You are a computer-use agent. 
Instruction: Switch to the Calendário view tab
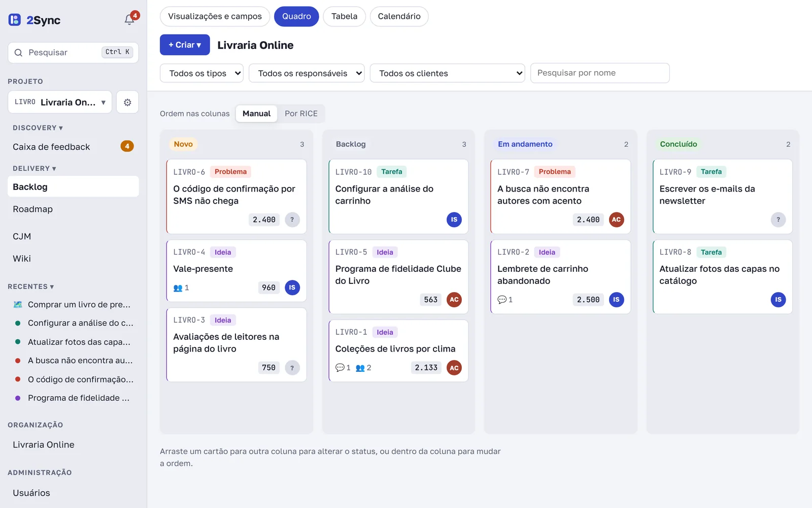[x=399, y=16]
